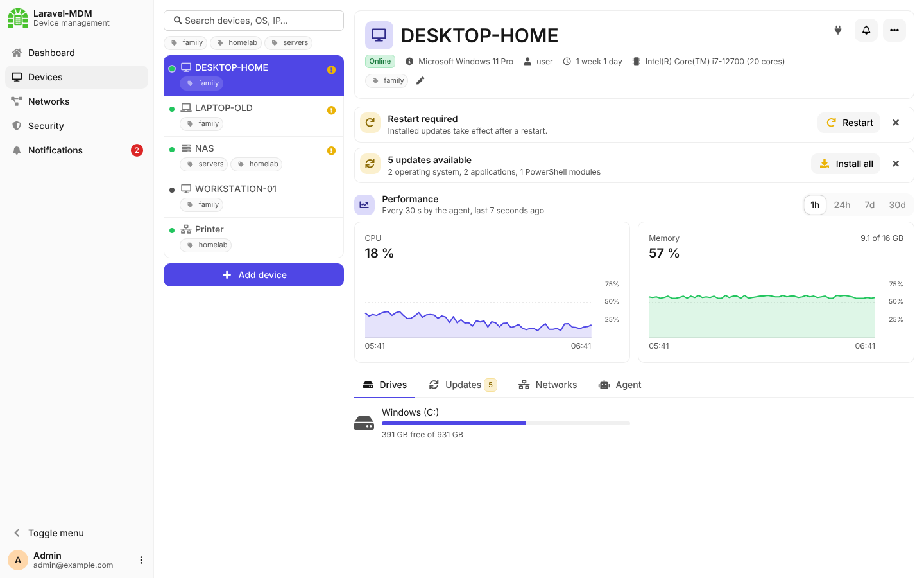924x578 pixels.
Task: Click the warning icon on LAPTOP-OLD row
Action: point(331,110)
